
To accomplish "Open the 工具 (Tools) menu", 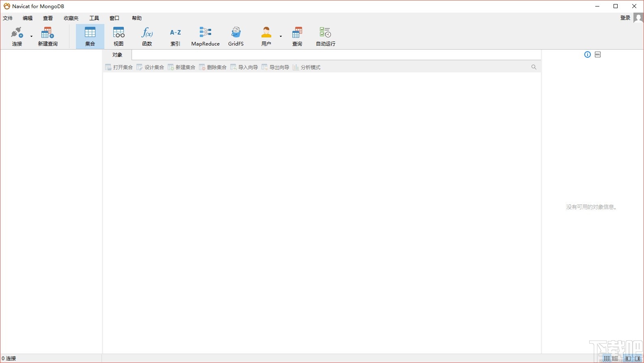I will pyautogui.click(x=94, y=18).
